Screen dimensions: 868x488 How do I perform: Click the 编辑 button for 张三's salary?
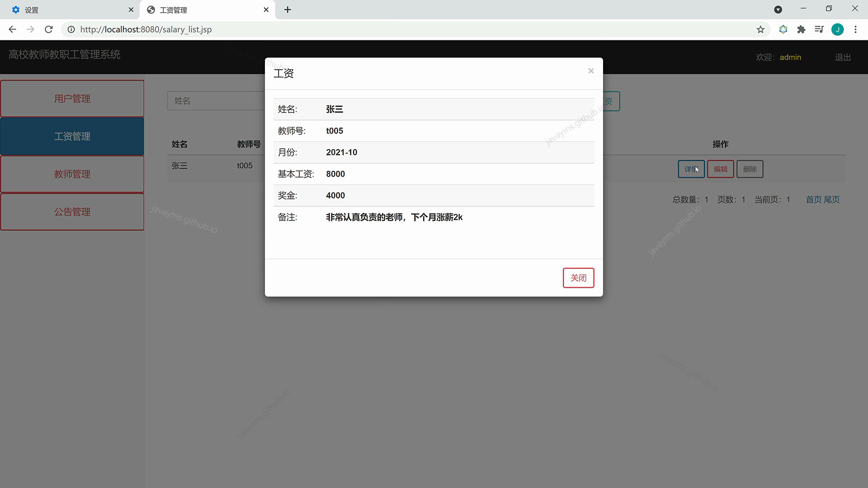tap(720, 169)
